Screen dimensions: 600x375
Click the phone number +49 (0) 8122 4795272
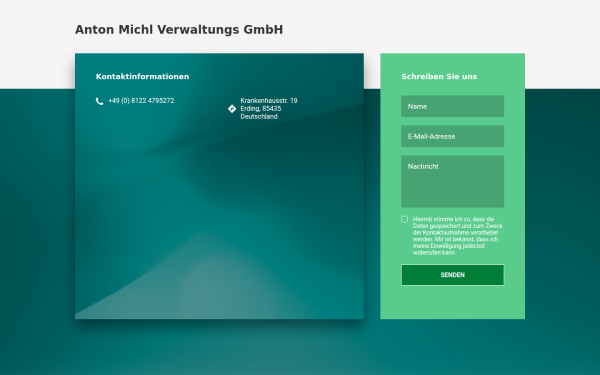[141, 101]
